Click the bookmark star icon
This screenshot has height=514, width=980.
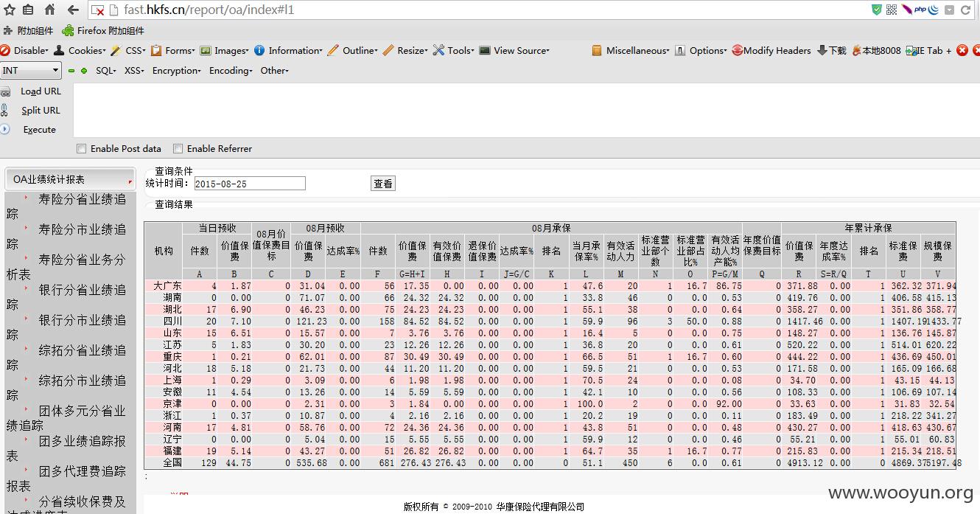click(x=10, y=10)
